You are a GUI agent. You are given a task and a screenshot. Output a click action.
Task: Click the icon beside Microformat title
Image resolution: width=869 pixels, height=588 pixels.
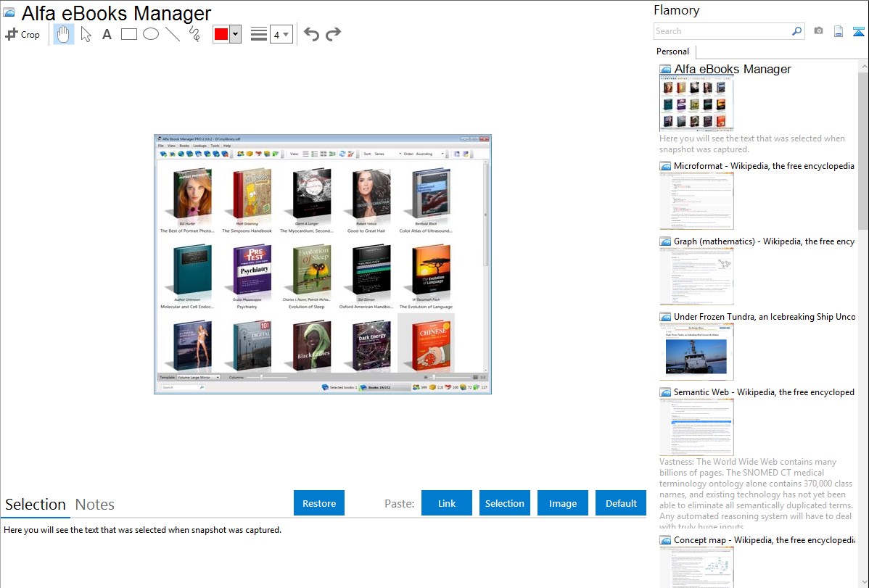[665, 166]
